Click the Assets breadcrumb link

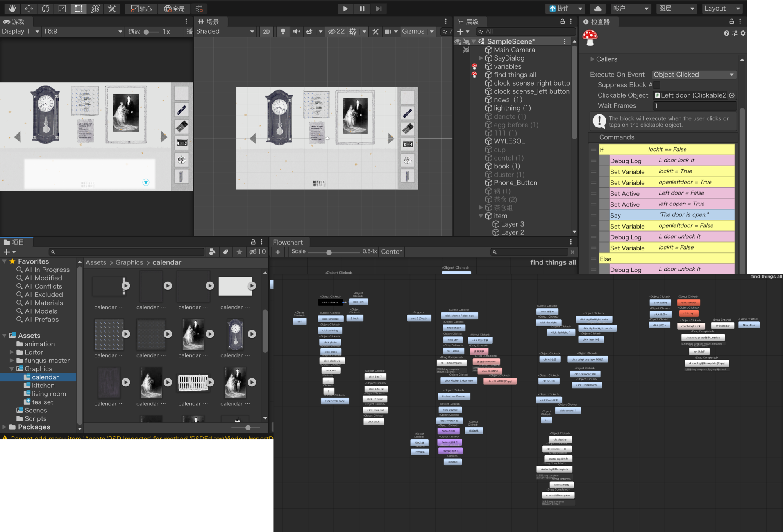coord(96,262)
